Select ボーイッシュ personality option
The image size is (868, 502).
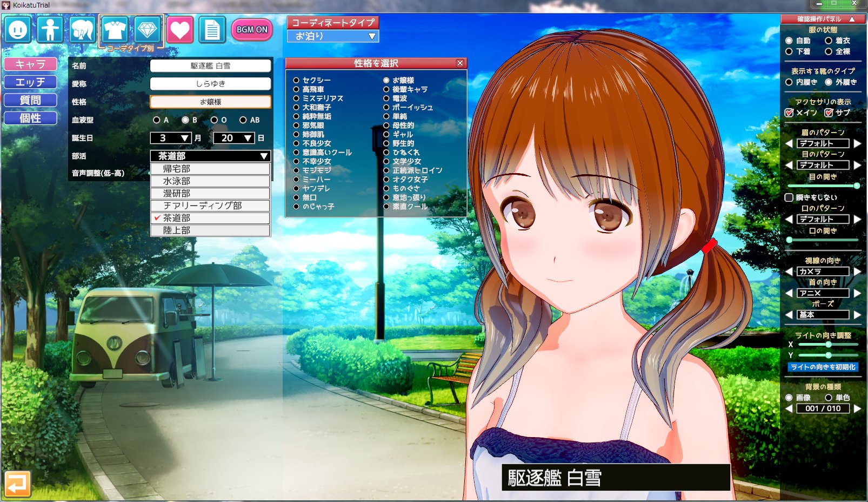(386, 107)
